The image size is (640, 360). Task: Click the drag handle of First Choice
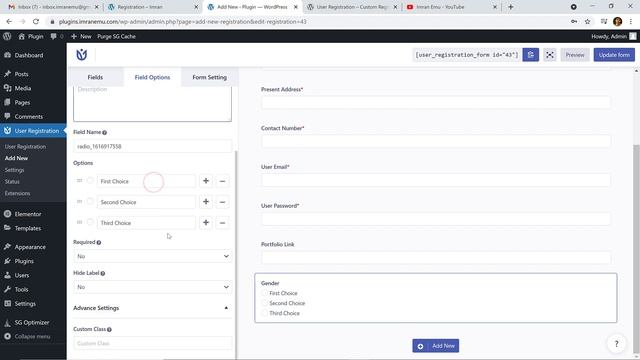coord(80,180)
